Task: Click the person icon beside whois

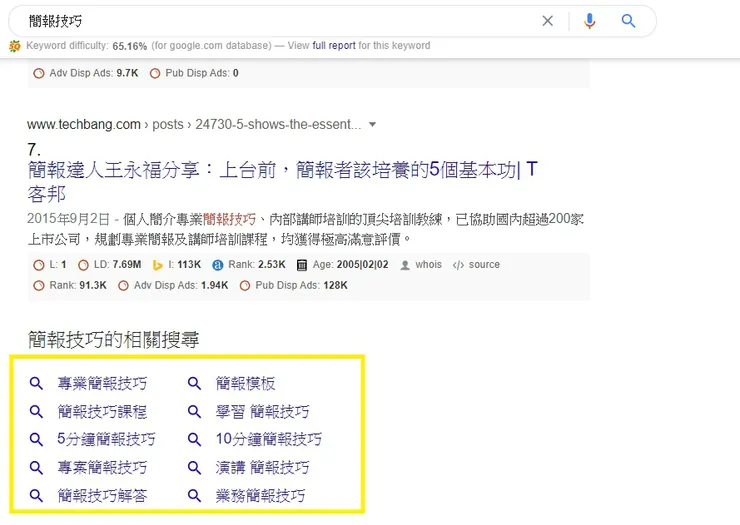Action: 405,265
